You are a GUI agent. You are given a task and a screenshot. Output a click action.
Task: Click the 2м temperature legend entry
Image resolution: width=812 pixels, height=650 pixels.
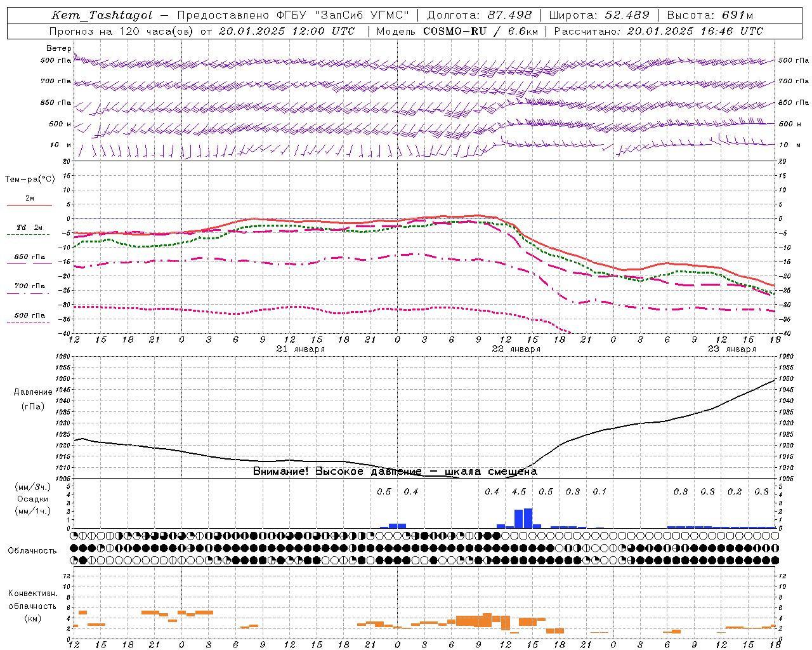30,199
